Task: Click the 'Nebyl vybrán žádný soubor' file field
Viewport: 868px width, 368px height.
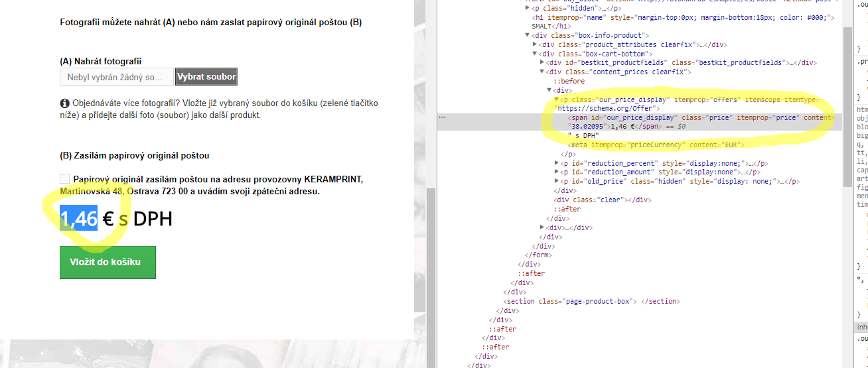Action: point(117,77)
